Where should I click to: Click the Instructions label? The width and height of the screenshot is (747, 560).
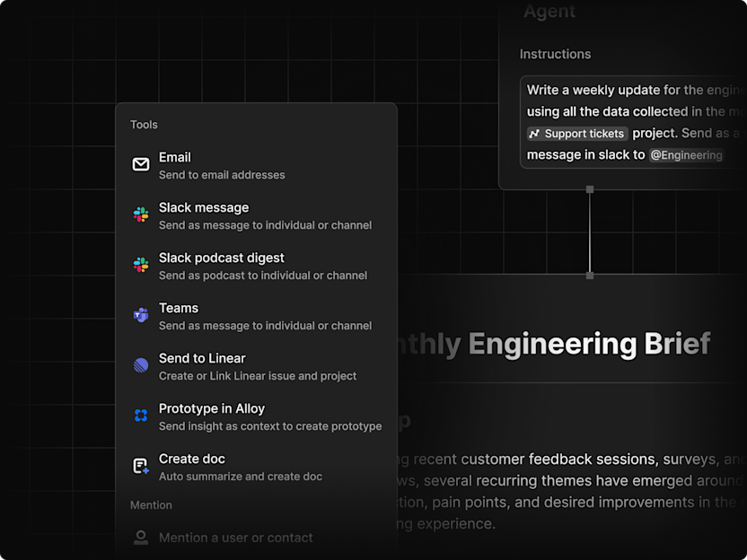[555, 54]
